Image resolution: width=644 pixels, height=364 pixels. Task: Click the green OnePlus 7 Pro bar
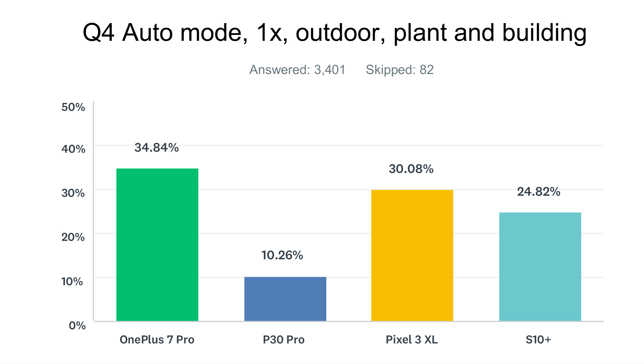coord(157,245)
